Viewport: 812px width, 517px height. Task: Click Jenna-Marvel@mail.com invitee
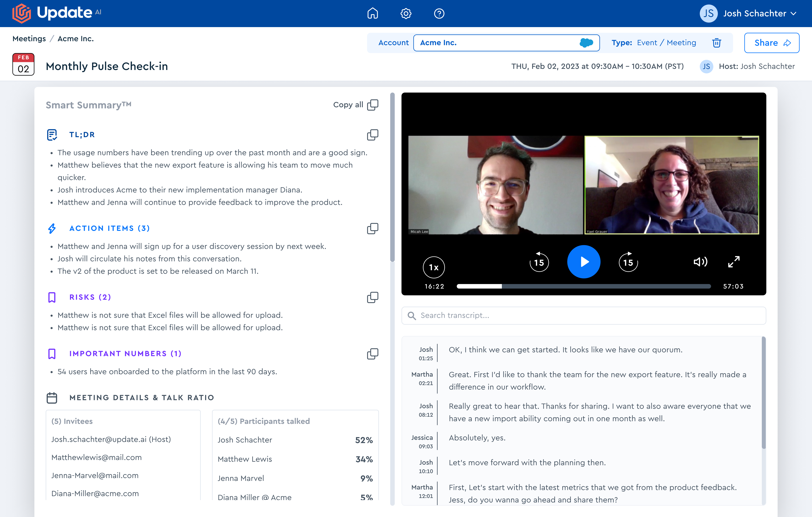(95, 476)
